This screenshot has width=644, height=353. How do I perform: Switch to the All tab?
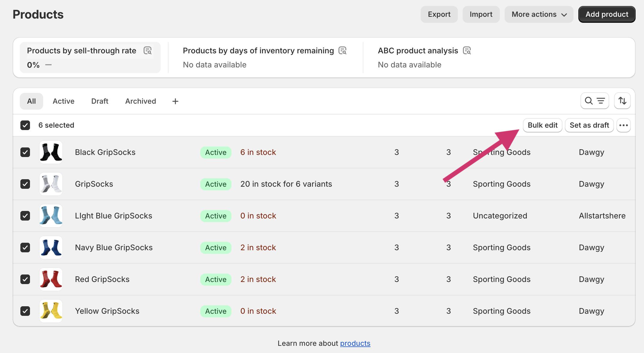click(31, 101)
